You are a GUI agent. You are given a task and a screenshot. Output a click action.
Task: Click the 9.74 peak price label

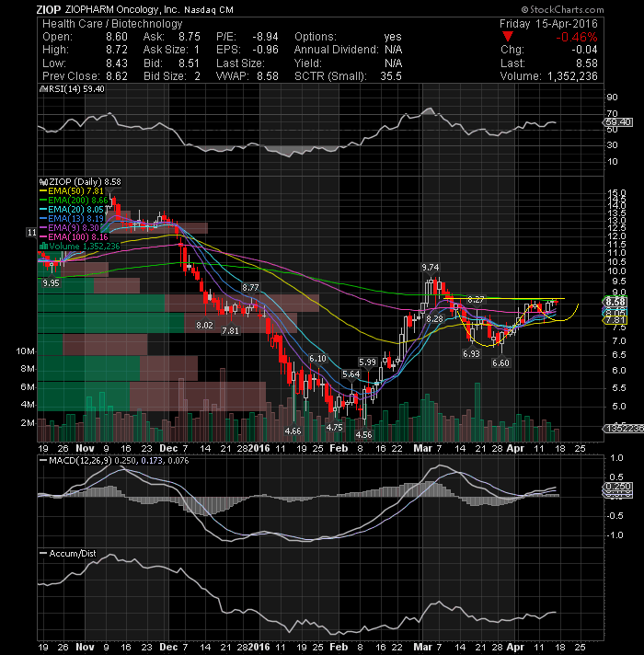(431, 268)
